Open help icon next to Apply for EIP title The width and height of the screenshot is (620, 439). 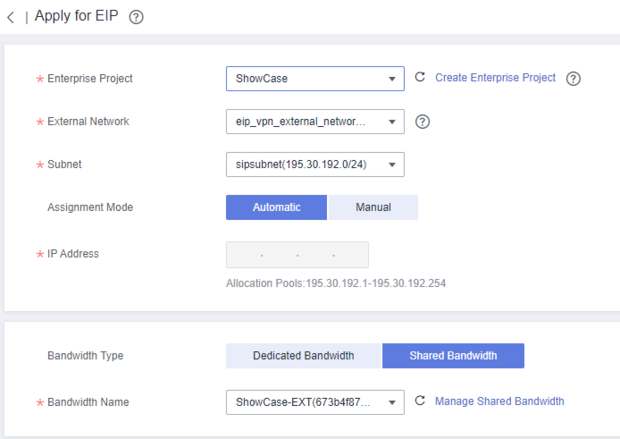136,17
